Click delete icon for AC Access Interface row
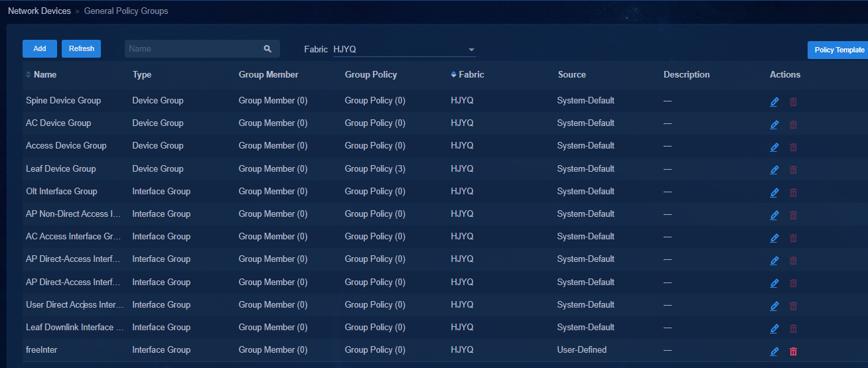Viewport: 868px width, 368px height. click(x=793, y=237)
